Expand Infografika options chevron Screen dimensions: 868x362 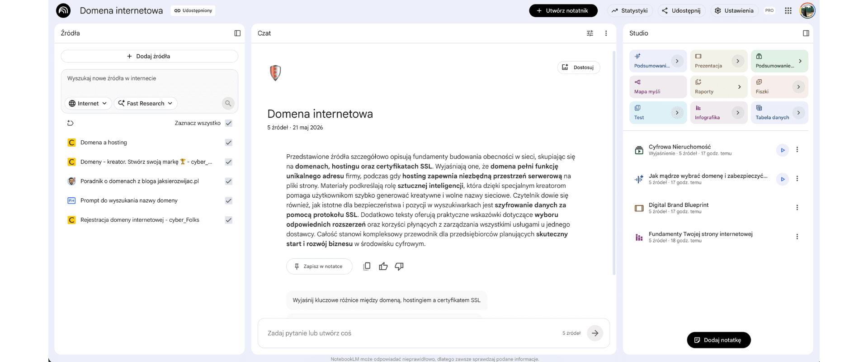738,113
